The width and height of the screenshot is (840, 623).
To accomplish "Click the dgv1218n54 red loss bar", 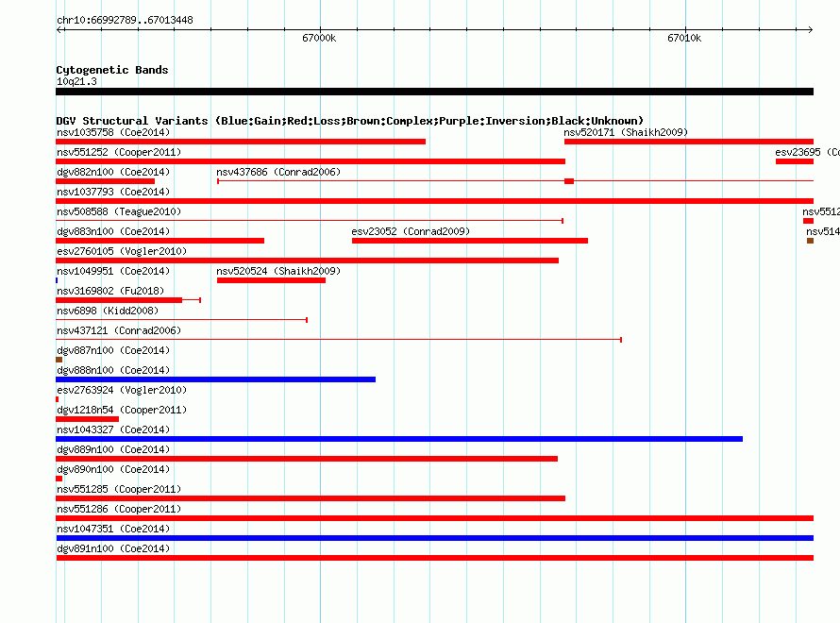I will (x=88, y=419).
